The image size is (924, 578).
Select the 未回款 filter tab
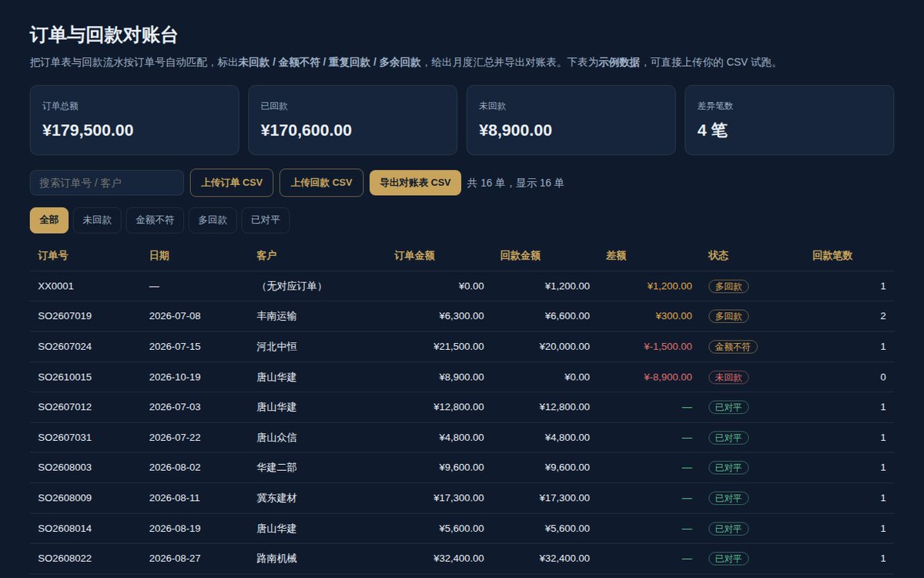pos(97,220)
